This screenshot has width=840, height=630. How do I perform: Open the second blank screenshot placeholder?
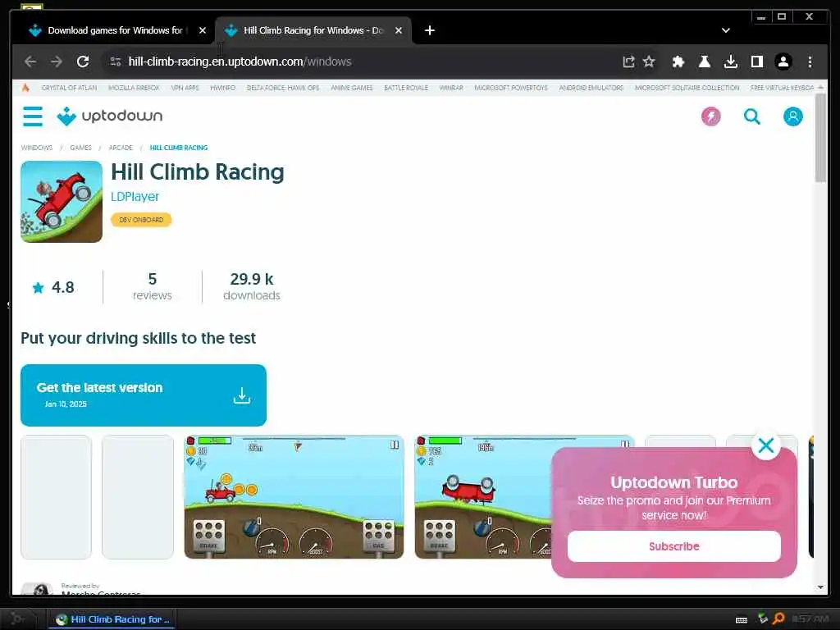[138, 497]
